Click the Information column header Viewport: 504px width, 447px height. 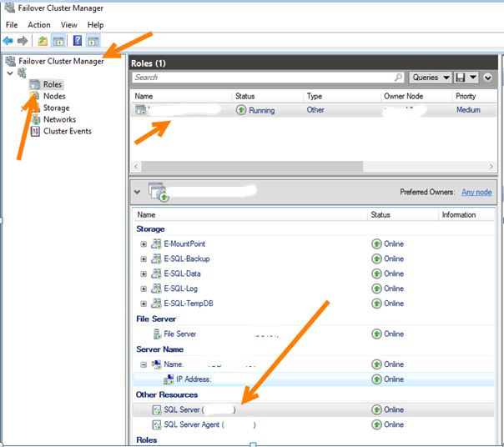[459, 214]
